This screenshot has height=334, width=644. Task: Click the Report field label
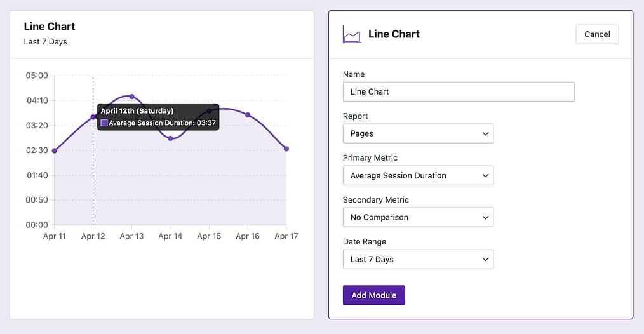pos(355,116)
